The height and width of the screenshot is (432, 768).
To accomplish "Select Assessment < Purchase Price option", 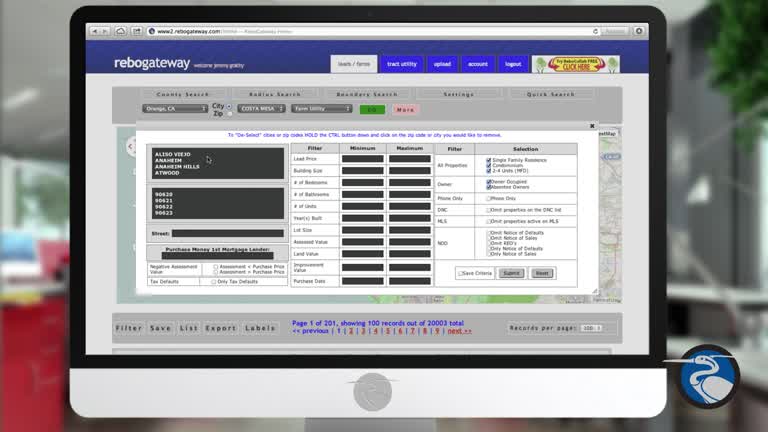I will (x=216, y=267).
